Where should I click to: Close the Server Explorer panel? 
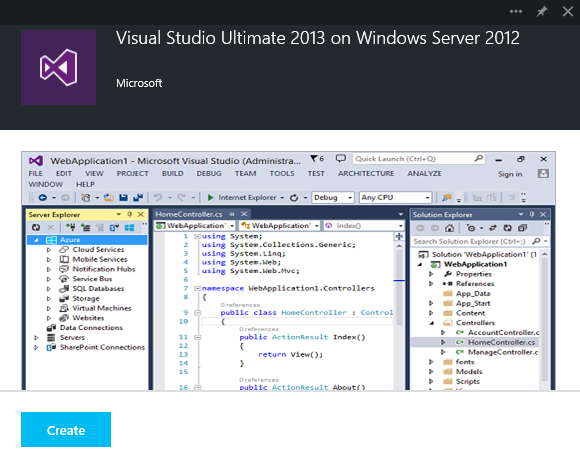pyautogui.click(x=141, y=215)
